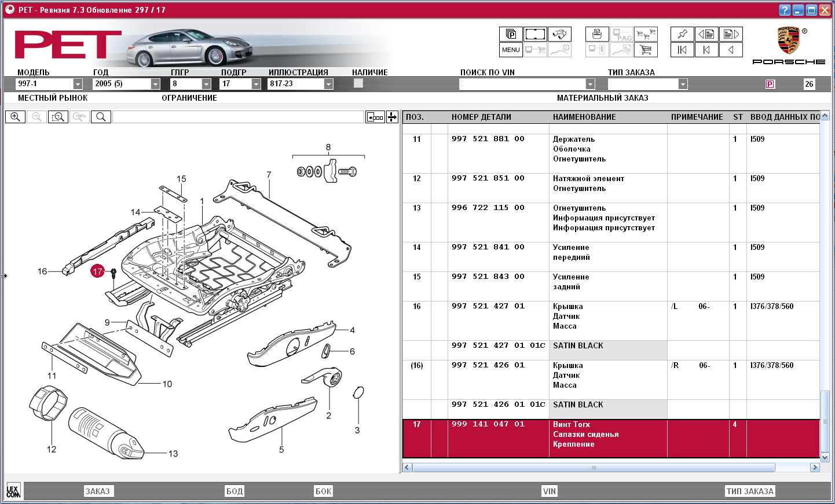The width and height of the screenshot is (835, 504).
Task: Go to previous page document icon
Action: click(x=706, y=34)
